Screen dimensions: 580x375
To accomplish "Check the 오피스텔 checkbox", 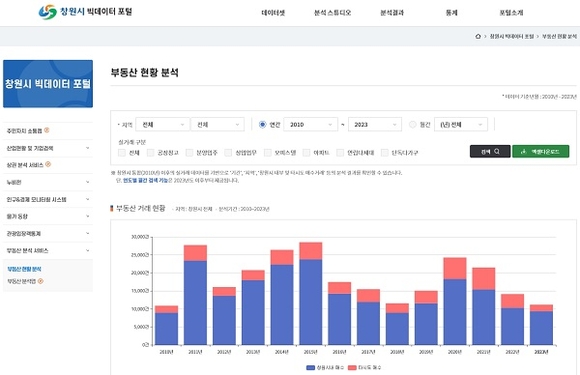I will [267, 152].
